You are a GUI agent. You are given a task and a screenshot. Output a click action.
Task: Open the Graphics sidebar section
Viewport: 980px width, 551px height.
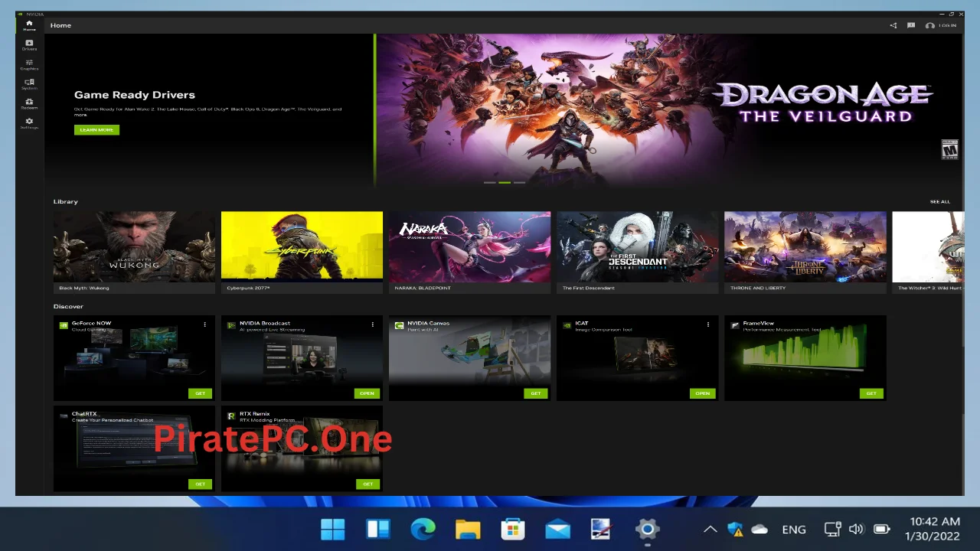coord(29,65)
